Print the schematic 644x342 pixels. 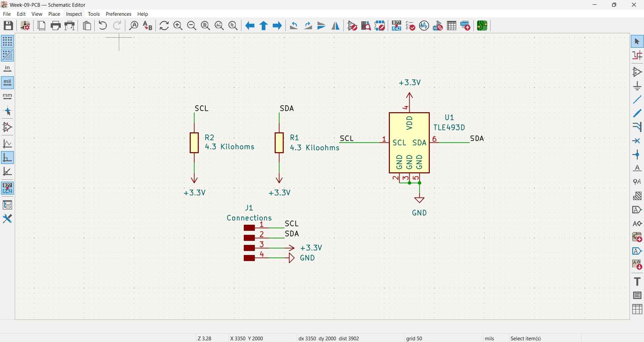(56, 26)
